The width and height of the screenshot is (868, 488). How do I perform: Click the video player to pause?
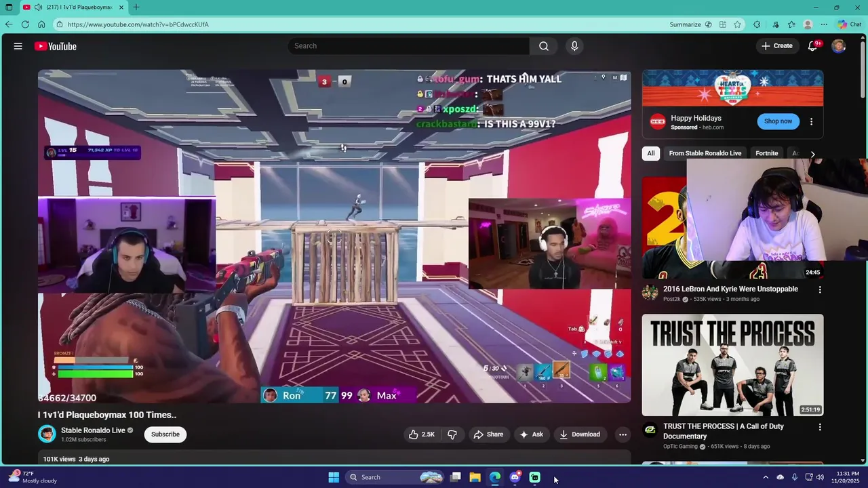click(x=334, y=236)
